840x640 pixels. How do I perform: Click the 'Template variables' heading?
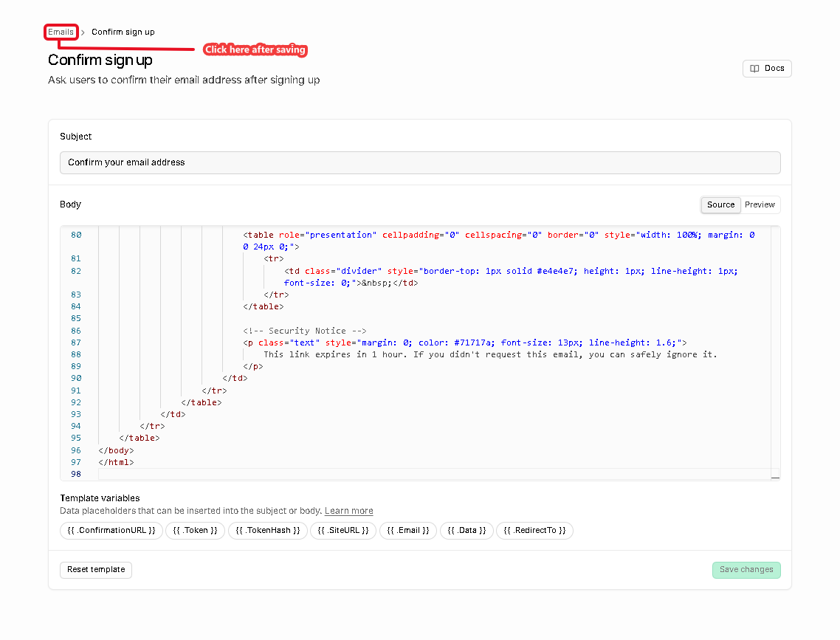pyautogui.click(x=100, y=498)
